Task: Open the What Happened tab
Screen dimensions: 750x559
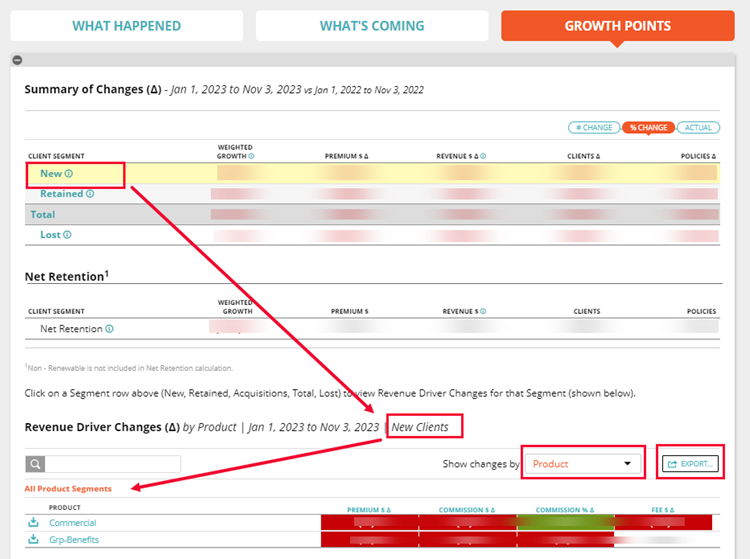Action: [126, 26]
